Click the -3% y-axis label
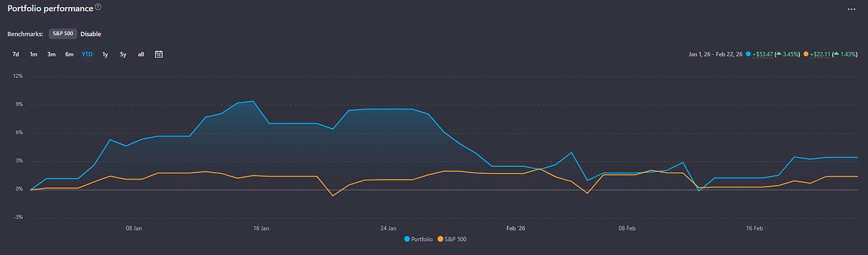This screenshot has height=255, width=868. pyautogui.click(x=18, y=217)
